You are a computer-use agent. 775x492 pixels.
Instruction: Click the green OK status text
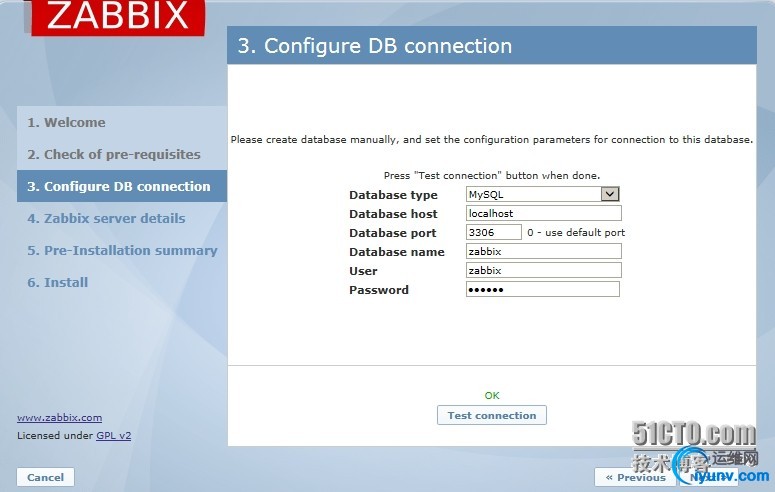pyautogui.click(x=492, y=396)
